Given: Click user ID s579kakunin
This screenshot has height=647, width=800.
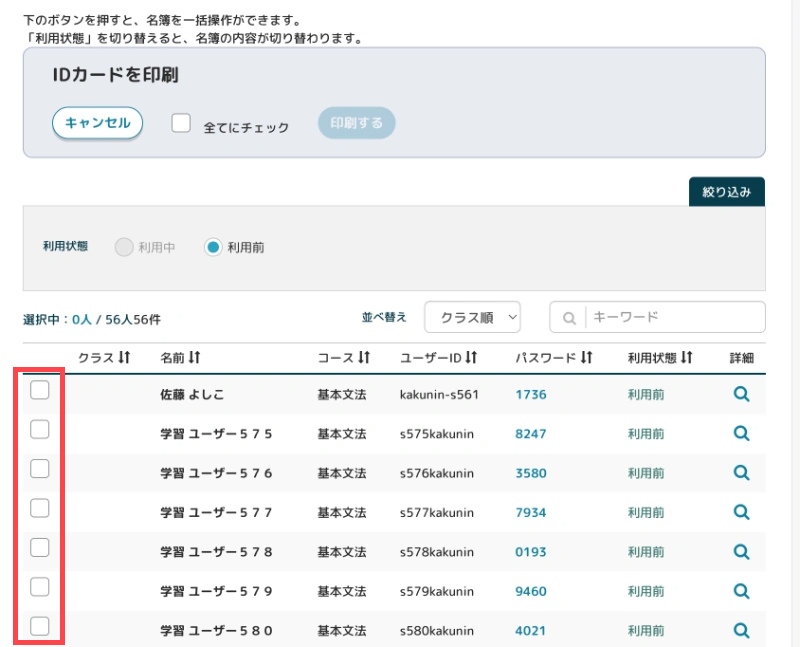Looking at the screenshot, I should 437,591.
